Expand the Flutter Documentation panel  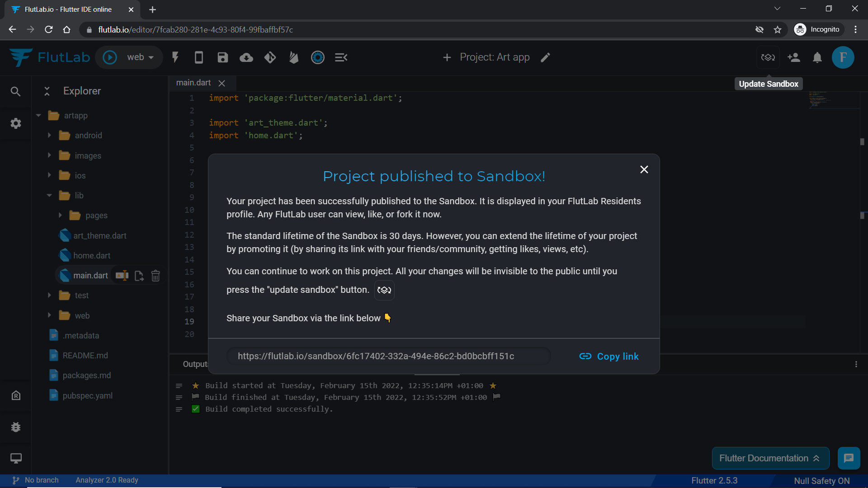(770, 458)
